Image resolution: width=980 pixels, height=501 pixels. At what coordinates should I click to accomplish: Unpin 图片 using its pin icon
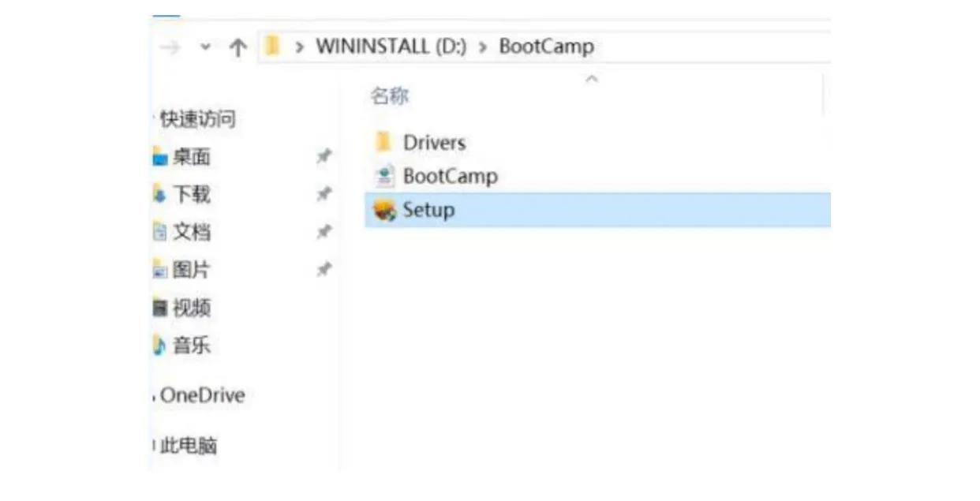coord(324,270)
